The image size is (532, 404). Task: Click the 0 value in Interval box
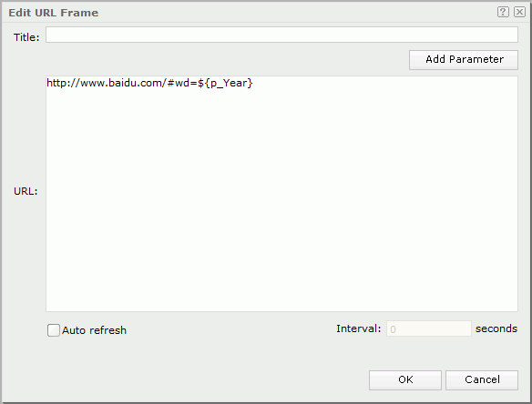click(x=393, y=329)
